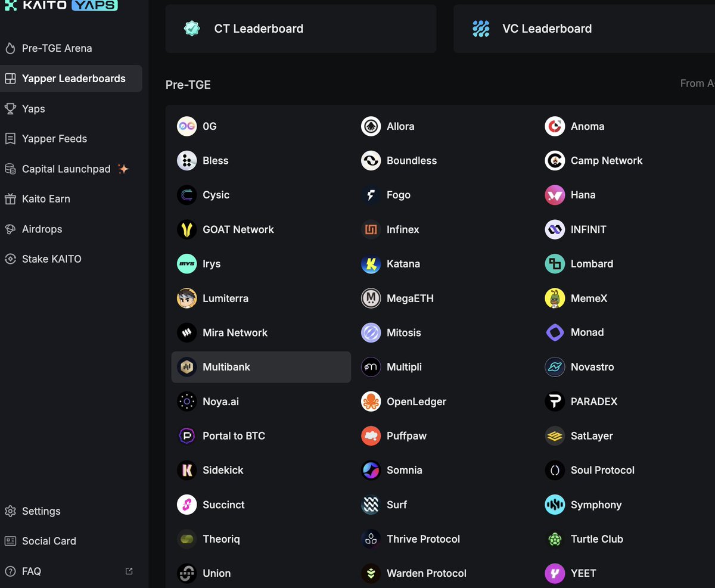The image size is (715, 588).
Task: Click the Somnia logo icon
Action: [x=371, y=470]
